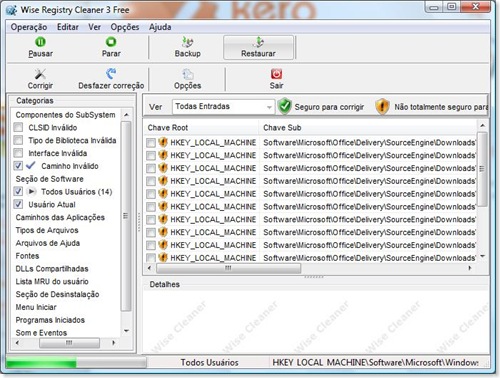Click the Detalhes panel header
Viewport: 500px width, 378px height.
(165, 284)
